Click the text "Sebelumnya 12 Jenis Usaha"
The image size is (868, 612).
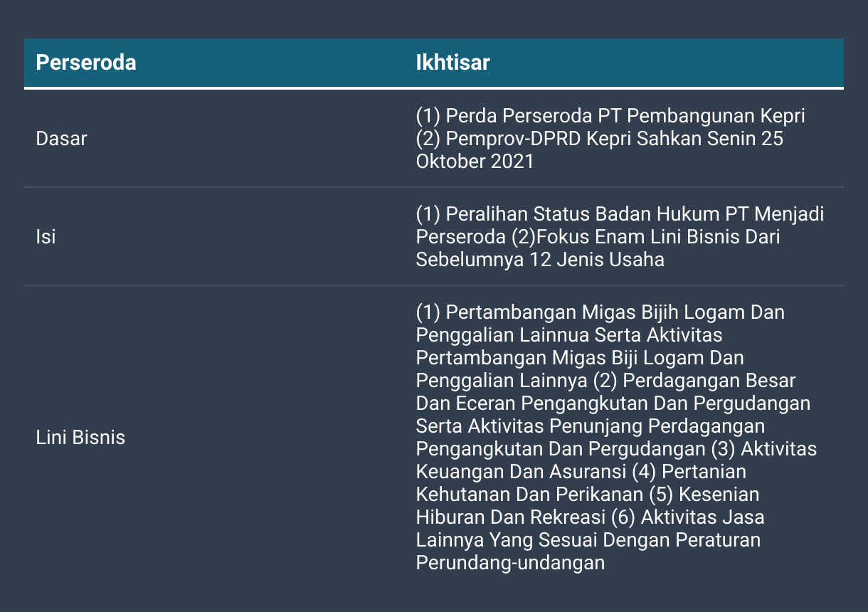point(540,259)
